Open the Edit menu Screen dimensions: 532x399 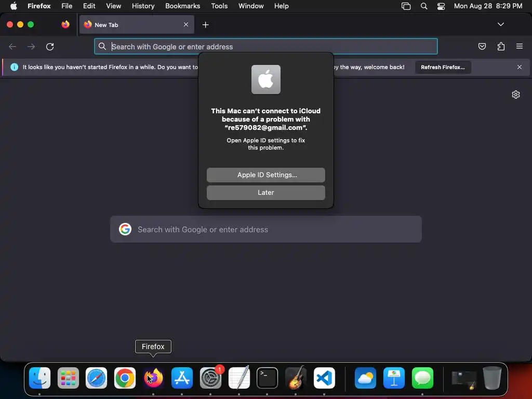89,6
